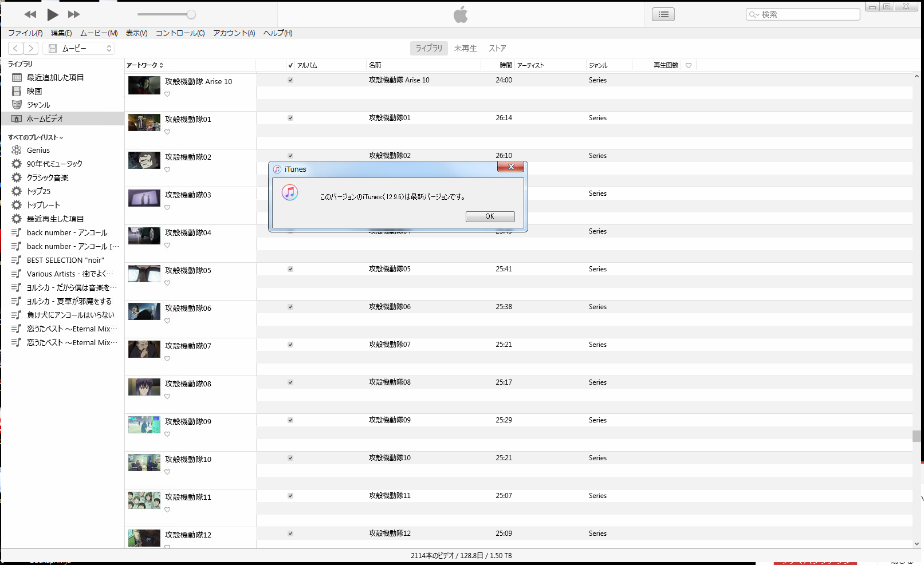Uncheck the 攻殻機動隊 Arise 10 checkbox
The height and width of the screenshot is (565, 924).
290,80
